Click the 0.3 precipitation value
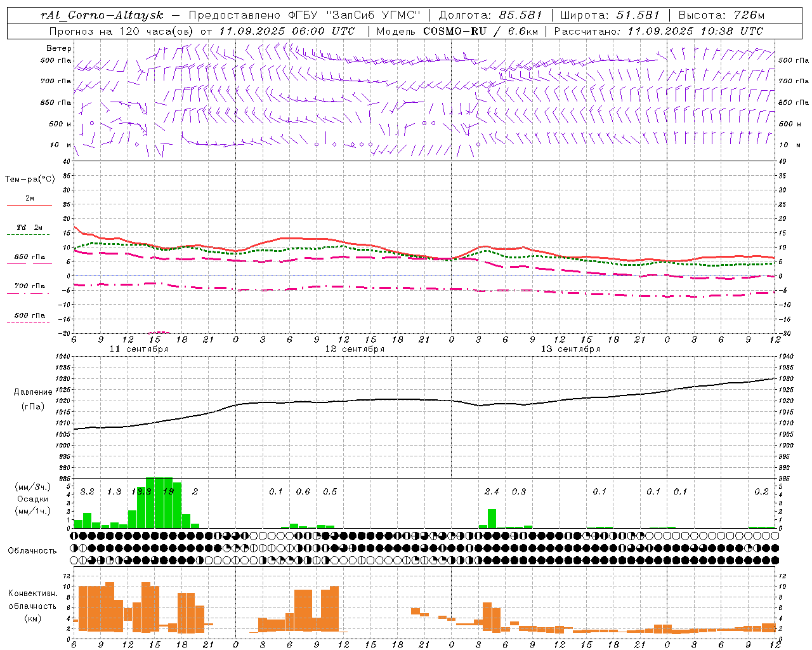The width and height of the screenshot is (812, 650). (519, 492)
